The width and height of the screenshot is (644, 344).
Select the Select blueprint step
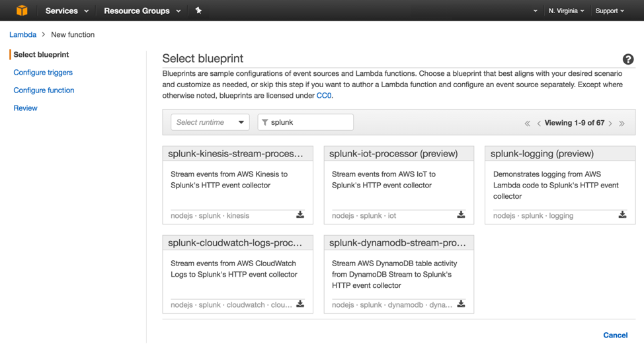click(41, 55)
